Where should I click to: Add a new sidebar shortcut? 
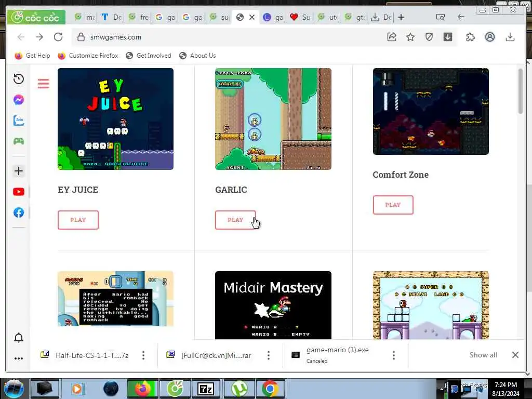[x=19, y=171]
